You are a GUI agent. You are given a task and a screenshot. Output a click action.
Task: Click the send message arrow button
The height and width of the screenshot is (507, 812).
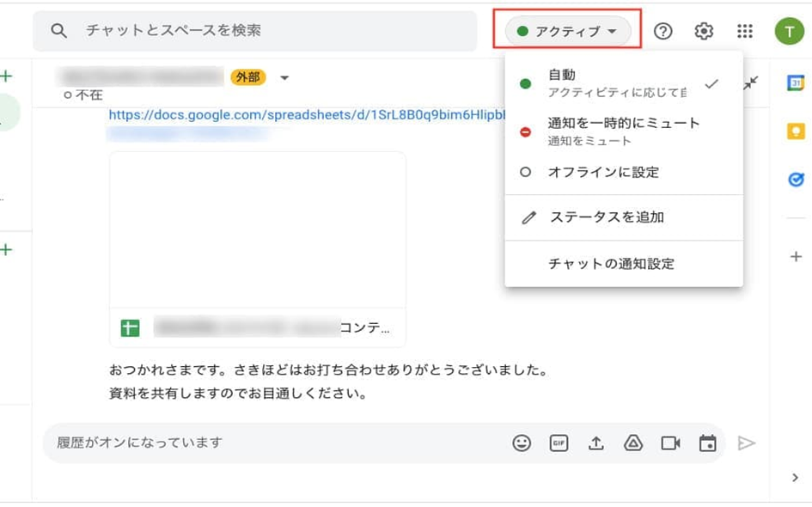point(747,443)
